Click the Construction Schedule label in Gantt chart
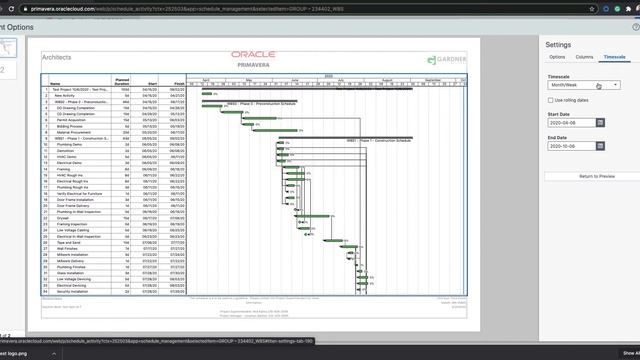 click(x=379, y=140)
